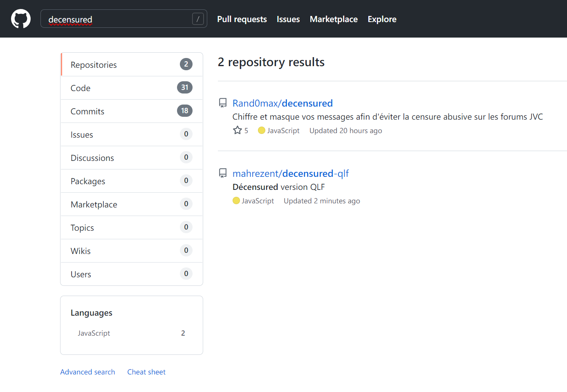Viewport: 567px width, 392px height.
Task: Click the yellow language dot under mahrezent
Action: click(x=236, y=200)
